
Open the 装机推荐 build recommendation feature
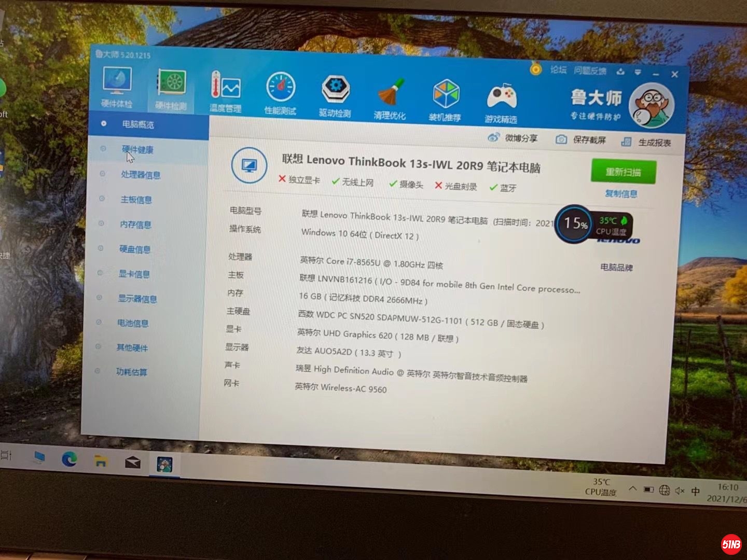click(x=446, y=93)
